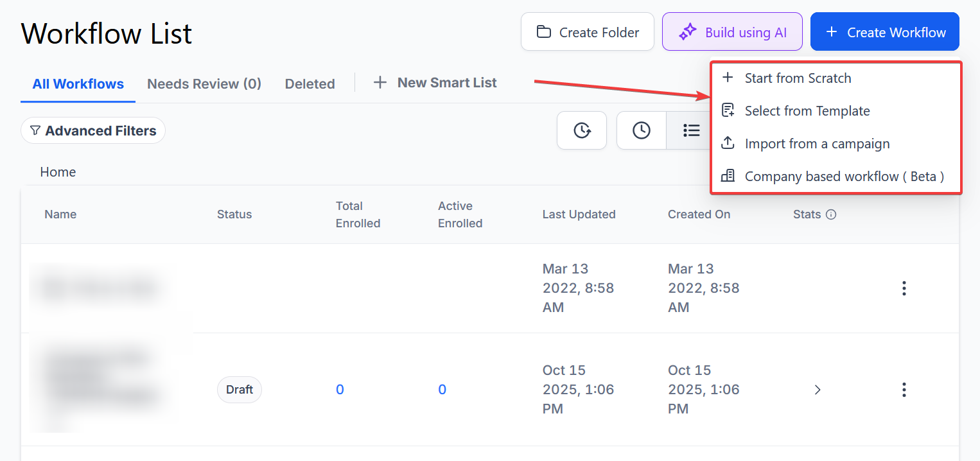Click the plain clock icon button
The height and width of the screenshot is (461, 980).
pyautogui.click(x=641, y=130)
